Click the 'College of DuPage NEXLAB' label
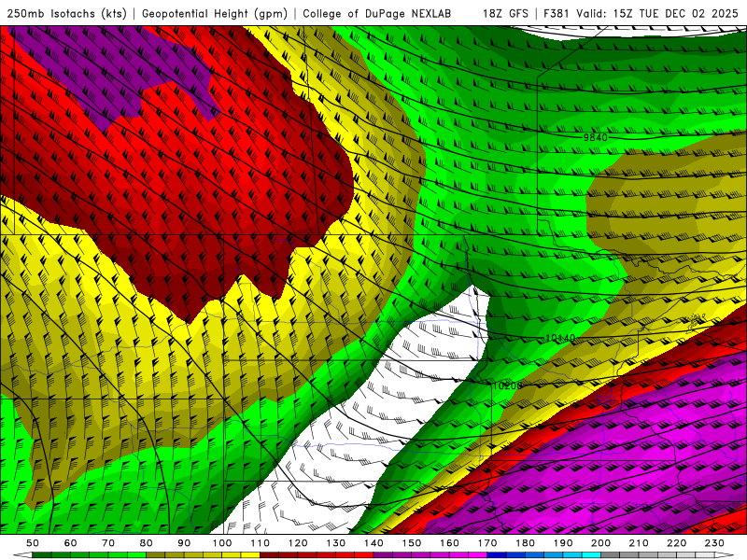 click(377, 13)
